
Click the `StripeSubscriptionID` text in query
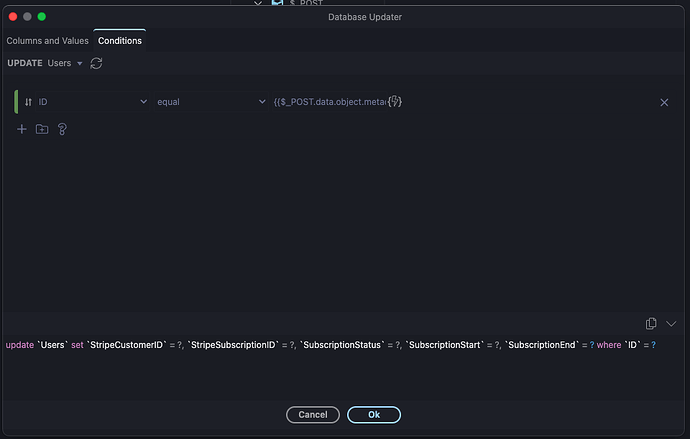point(233,345)
